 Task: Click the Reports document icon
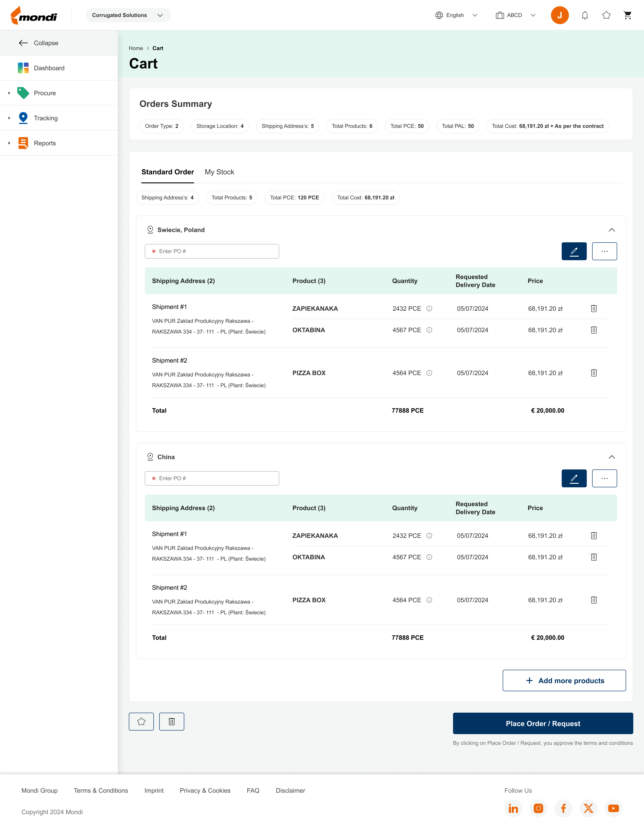coord(23,143)
